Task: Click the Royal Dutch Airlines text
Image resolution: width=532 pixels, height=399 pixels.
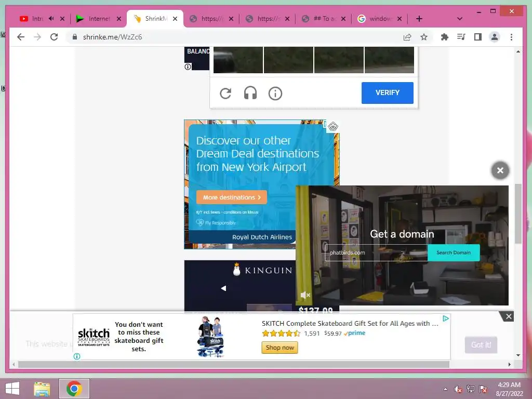Action: (x=262, y=237)
